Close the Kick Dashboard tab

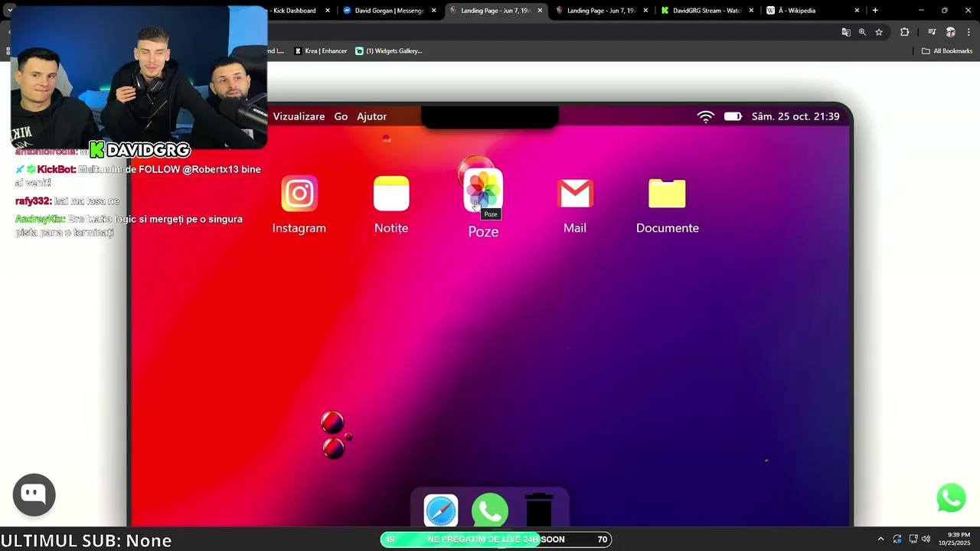click(328, 11)
